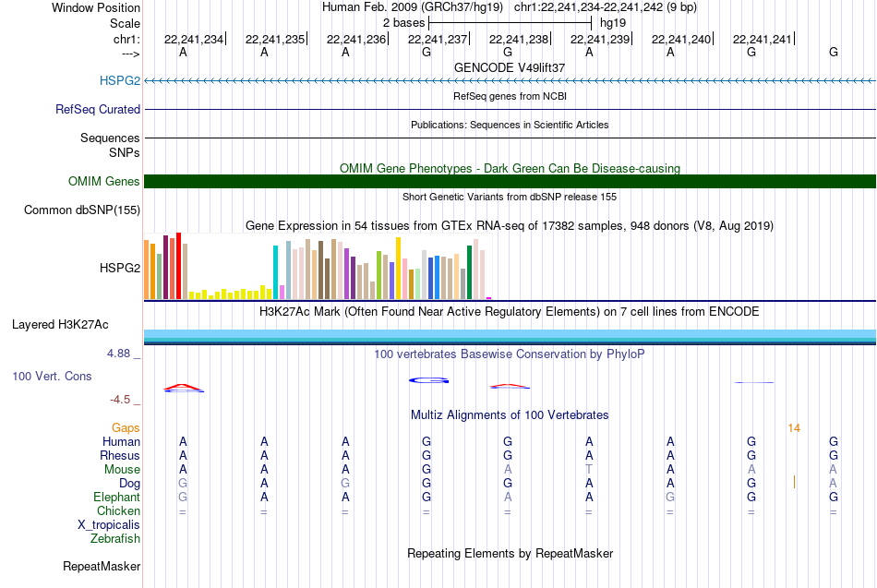Select the Mouse alignment row label

122,470
